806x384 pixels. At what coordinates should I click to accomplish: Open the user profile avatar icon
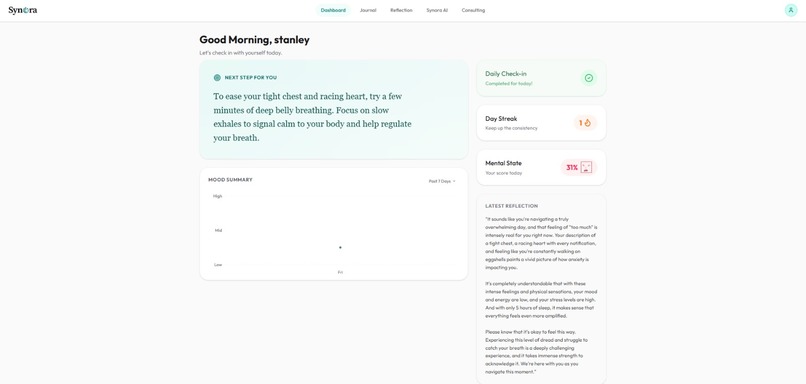click(x=791, y=10)
